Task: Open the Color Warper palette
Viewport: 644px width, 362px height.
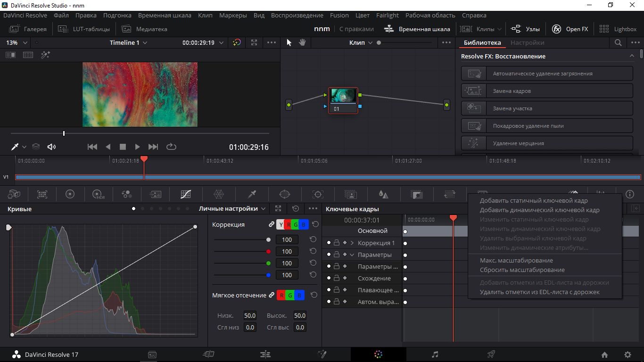Action: 219,194
